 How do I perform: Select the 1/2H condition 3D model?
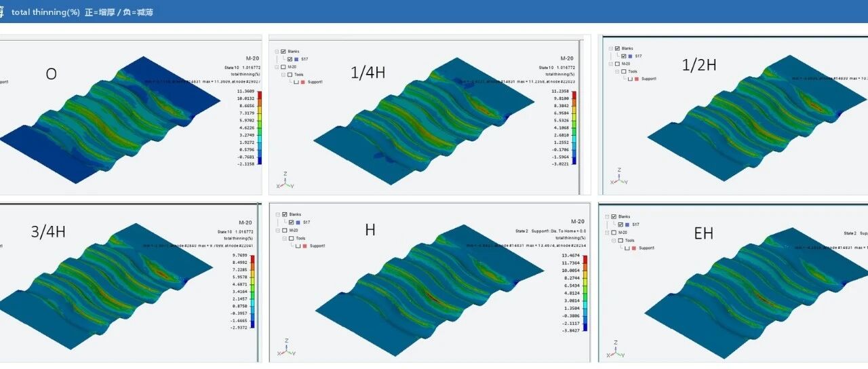click(757, 118)
